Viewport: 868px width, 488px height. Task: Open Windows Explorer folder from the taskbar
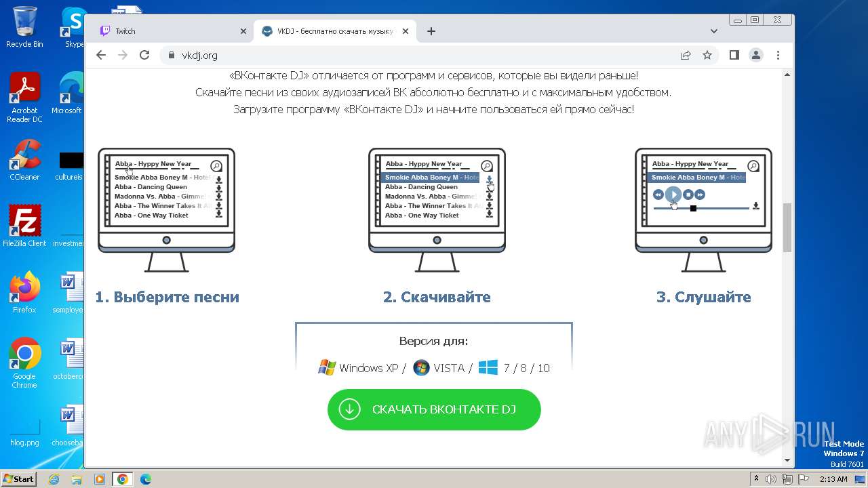77,479
